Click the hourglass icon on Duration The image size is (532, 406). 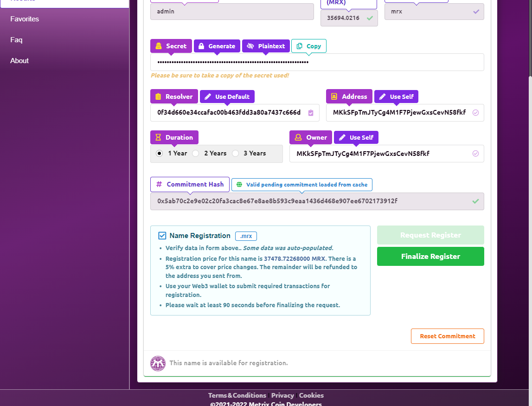pyautogui.click(x=158, y=137)
